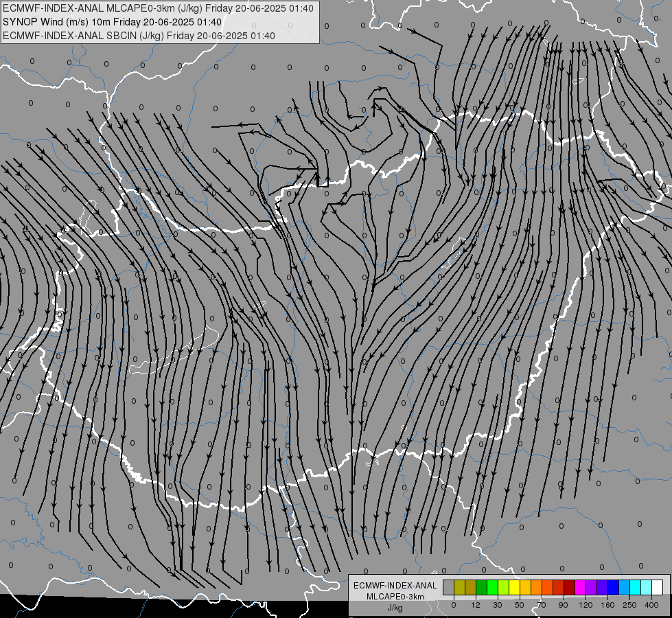The width and height of the screenshot is (672, 618).
Task: Click the pure blue legend swatch
Action: point(614,588)
